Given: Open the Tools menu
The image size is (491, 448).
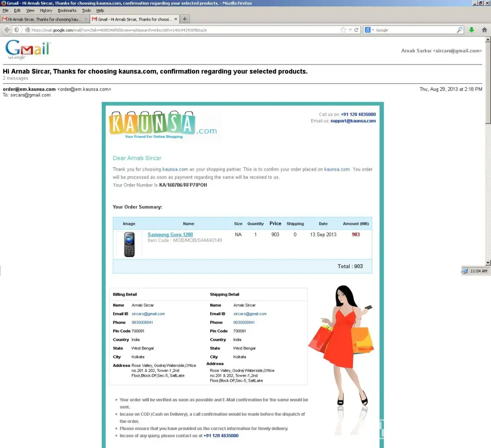Looking at the screenshot, I should [x=86, y=10].
